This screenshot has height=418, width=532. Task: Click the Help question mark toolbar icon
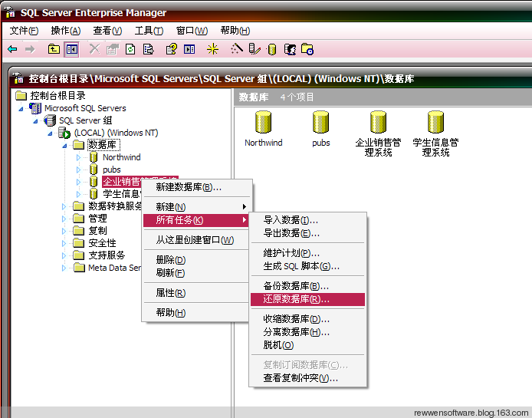click(x=172, y=49)
